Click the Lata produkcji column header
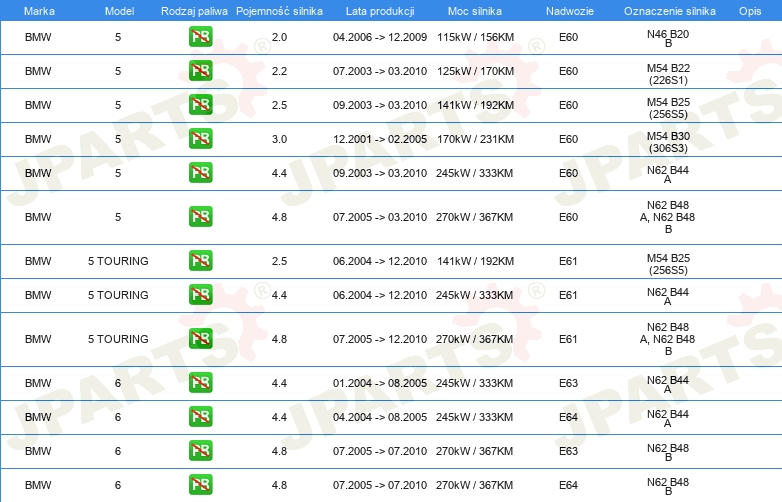The image size is (782, 502). [x=380, y=11]
